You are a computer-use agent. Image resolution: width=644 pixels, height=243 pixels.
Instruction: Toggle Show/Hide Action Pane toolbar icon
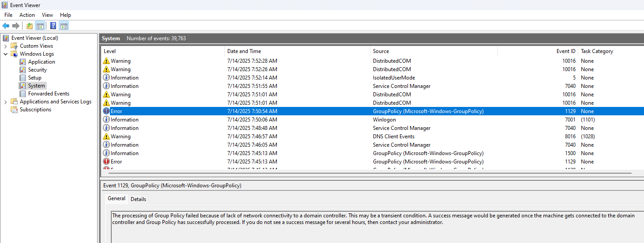[64, 26]
